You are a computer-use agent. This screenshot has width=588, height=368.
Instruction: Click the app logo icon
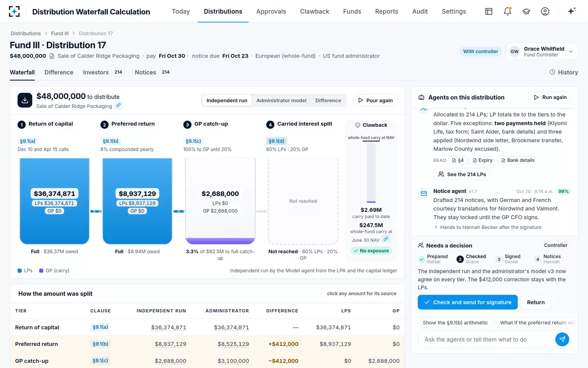(14, 11)
